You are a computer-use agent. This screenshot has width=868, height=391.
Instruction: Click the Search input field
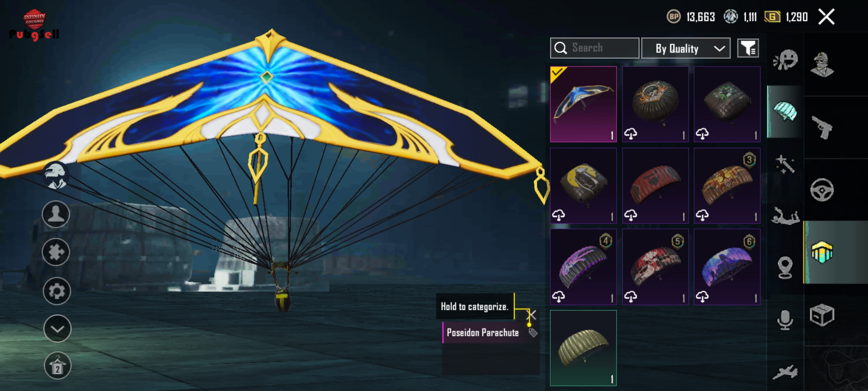pyautogui.click(x=595, y=48)
